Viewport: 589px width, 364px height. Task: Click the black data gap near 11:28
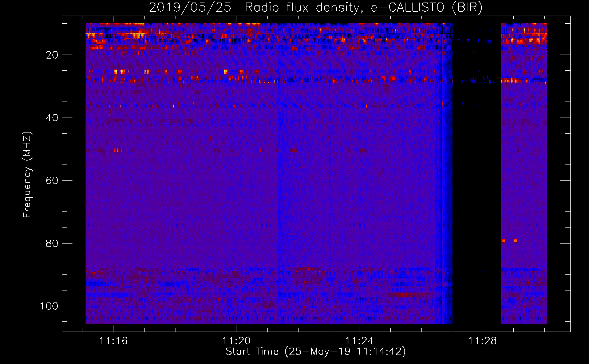(x=477, y=174)
